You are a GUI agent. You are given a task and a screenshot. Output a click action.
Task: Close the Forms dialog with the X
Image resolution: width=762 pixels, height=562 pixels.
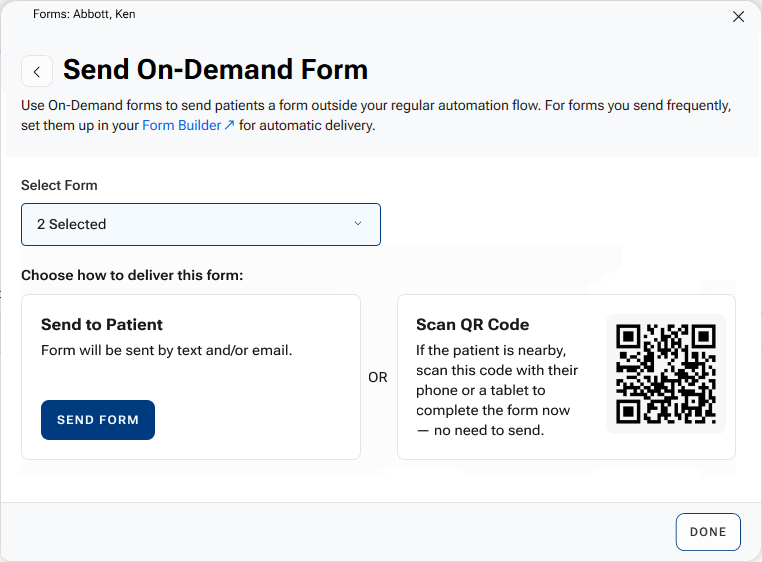[738, 17]
